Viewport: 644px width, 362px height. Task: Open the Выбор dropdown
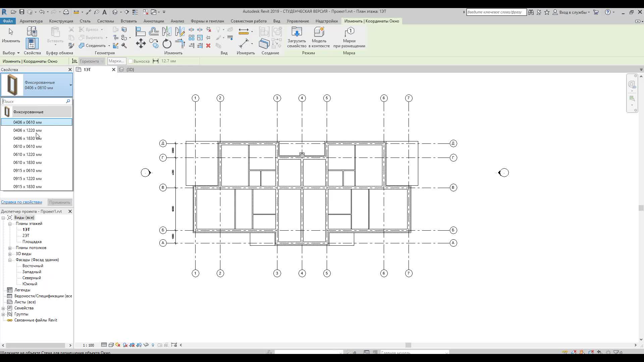11,53
